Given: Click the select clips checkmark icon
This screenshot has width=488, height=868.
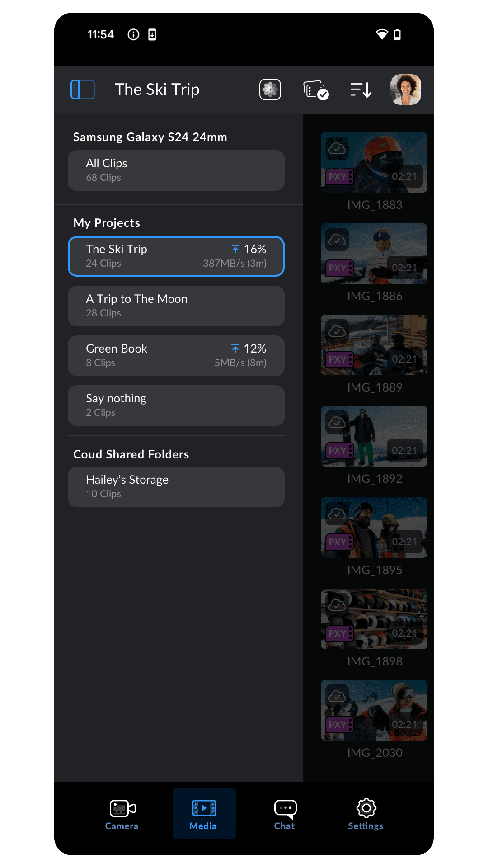Looking at the screenshot, I should point(316,90).
